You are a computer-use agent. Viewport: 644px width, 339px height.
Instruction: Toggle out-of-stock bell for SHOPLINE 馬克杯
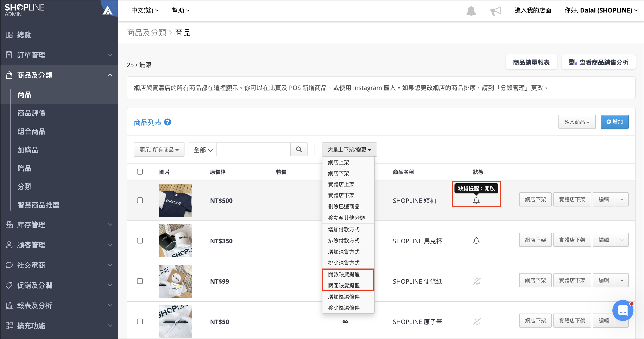(476, 241)
